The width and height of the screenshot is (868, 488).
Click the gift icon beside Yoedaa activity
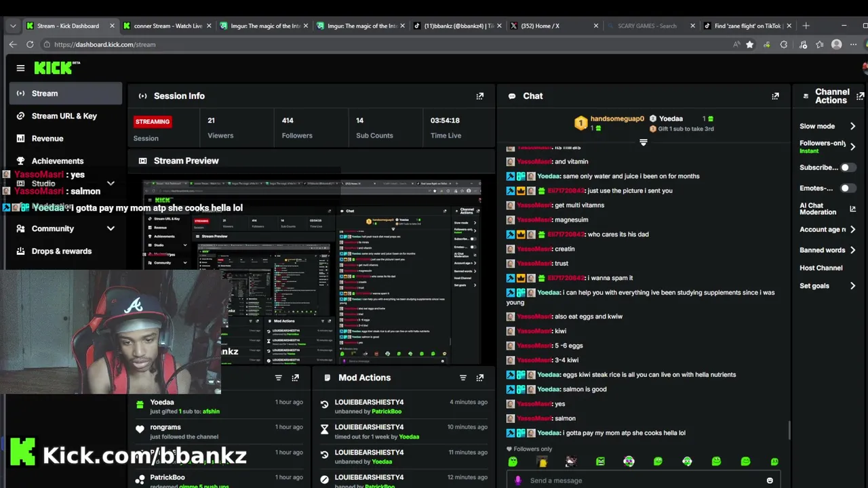pyautogui.click(x=140, y=405)
